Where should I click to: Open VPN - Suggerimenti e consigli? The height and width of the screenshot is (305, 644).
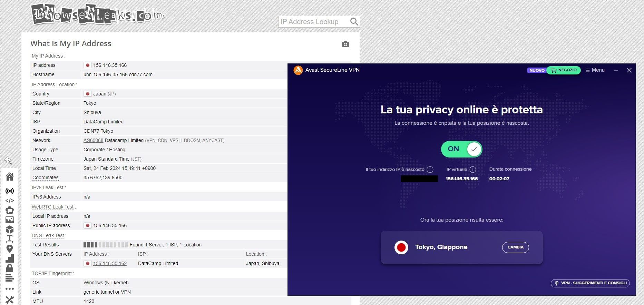coord(591,283)
